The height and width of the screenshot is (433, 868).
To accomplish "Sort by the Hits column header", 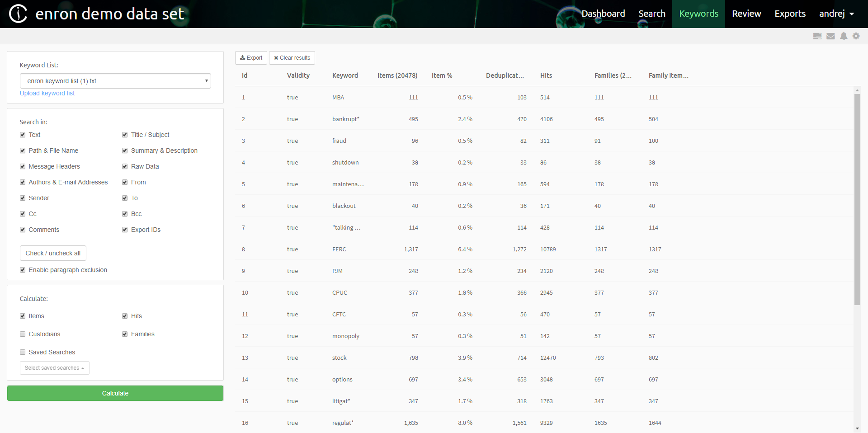I will [x=546, y=75].
